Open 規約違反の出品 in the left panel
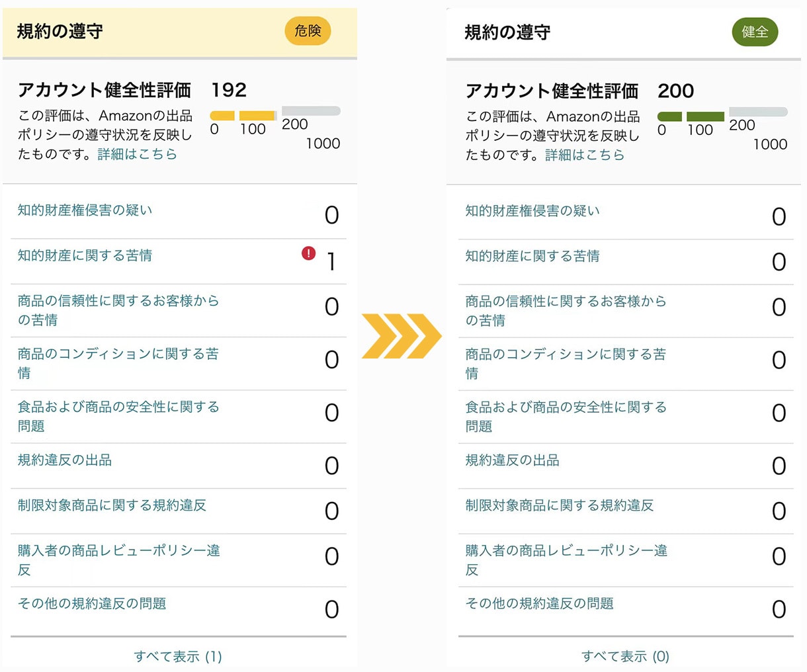The height and width of the screenshot is (672, 807). point(65,460)
